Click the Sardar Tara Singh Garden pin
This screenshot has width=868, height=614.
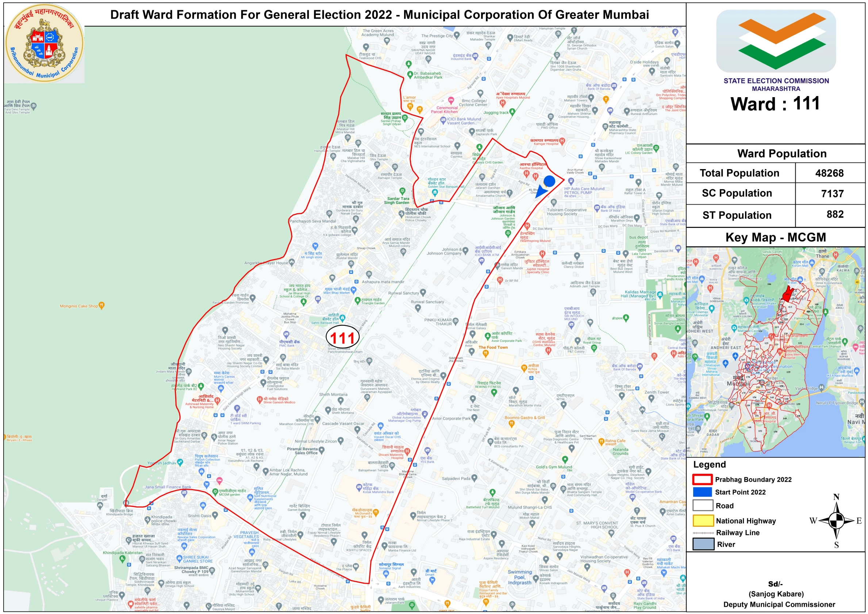pyautogui.click(x=403, y=191)
